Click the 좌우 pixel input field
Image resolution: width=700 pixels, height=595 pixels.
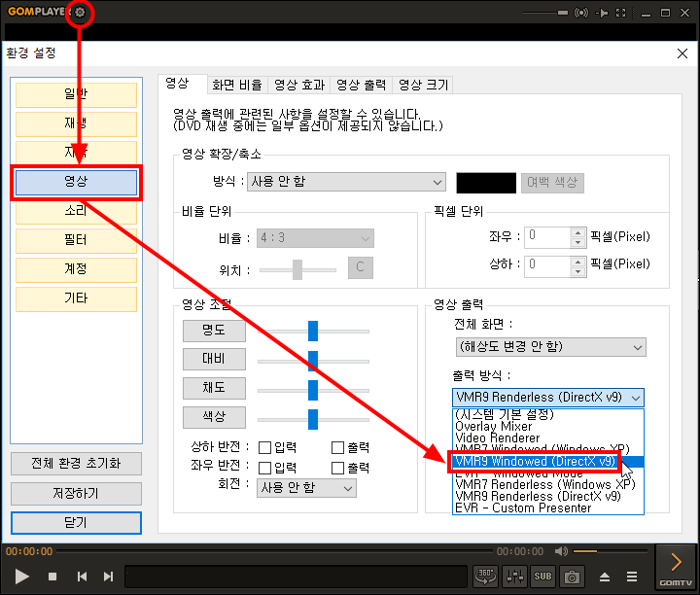click(547, 237)
